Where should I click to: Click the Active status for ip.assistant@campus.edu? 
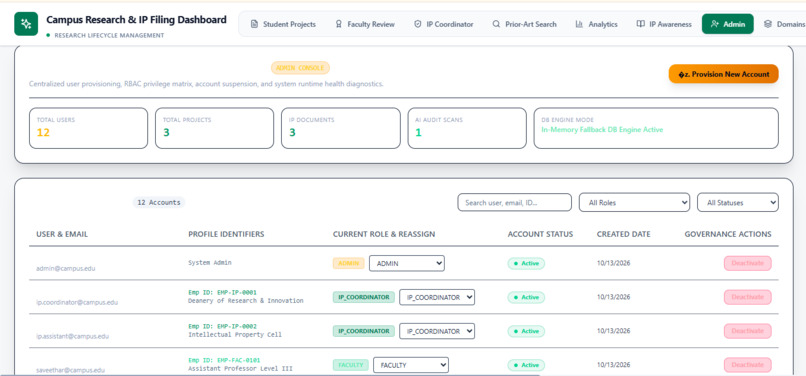(526, 331)
